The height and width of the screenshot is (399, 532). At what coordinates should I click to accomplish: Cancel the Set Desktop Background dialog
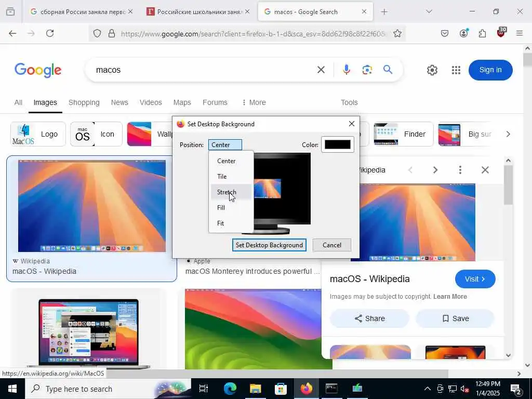tap(332, 245)
